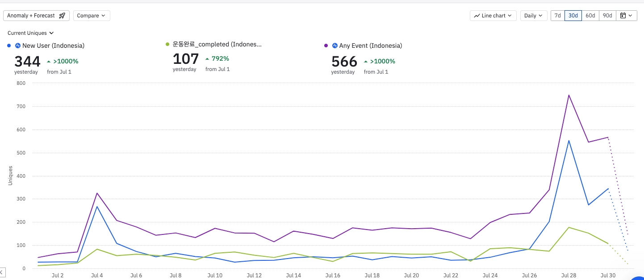Click the anomaly badge icon beside Any Event
This screenshot has width=644, height=280.
click(x=335, y=46)
